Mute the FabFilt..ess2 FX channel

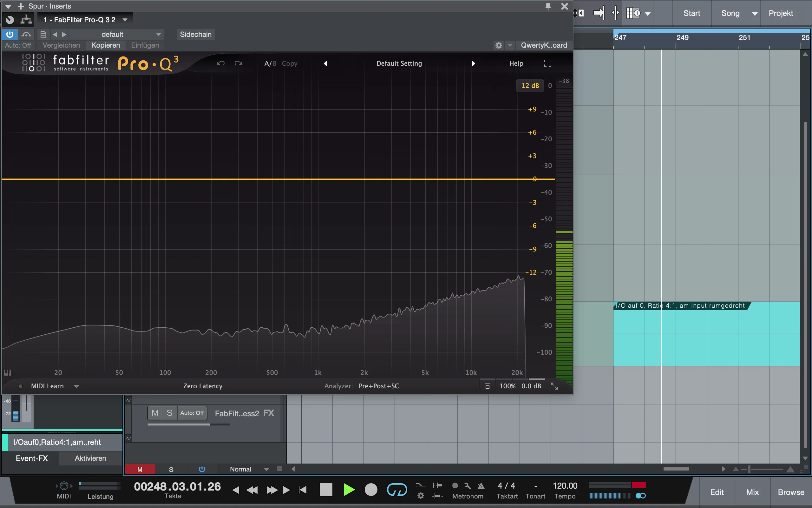pos(155,413)
